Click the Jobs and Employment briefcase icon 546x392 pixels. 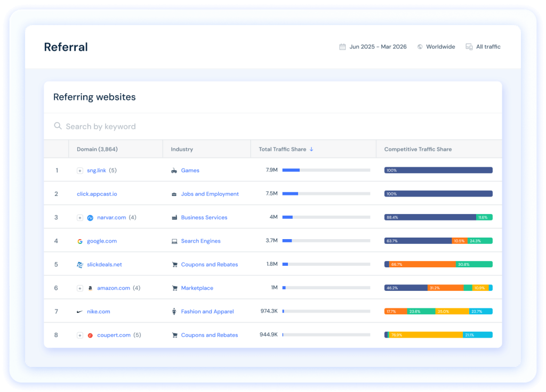174,194
